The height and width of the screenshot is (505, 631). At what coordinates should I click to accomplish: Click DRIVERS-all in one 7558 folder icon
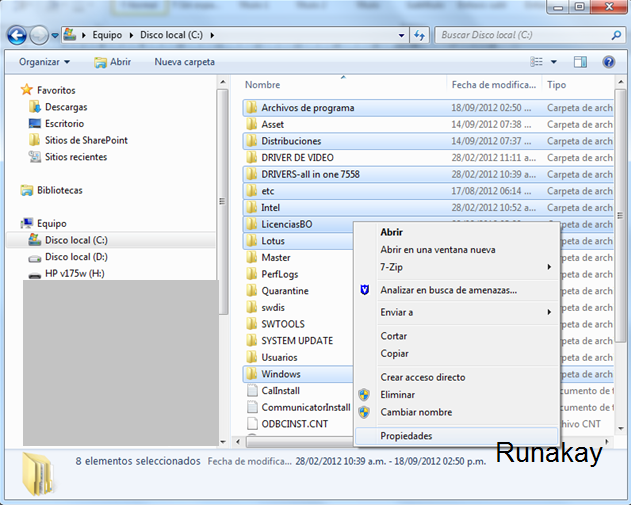(252, 174)
